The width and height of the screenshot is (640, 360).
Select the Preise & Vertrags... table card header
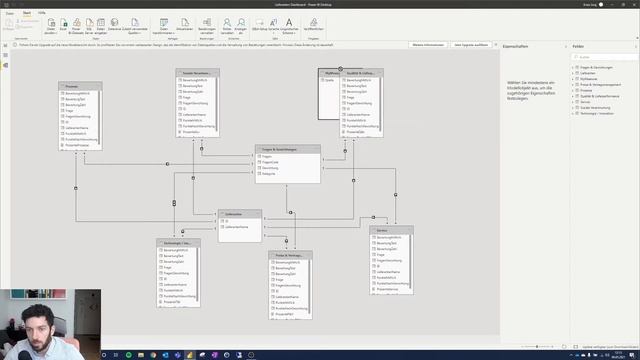tap(290, 255)
